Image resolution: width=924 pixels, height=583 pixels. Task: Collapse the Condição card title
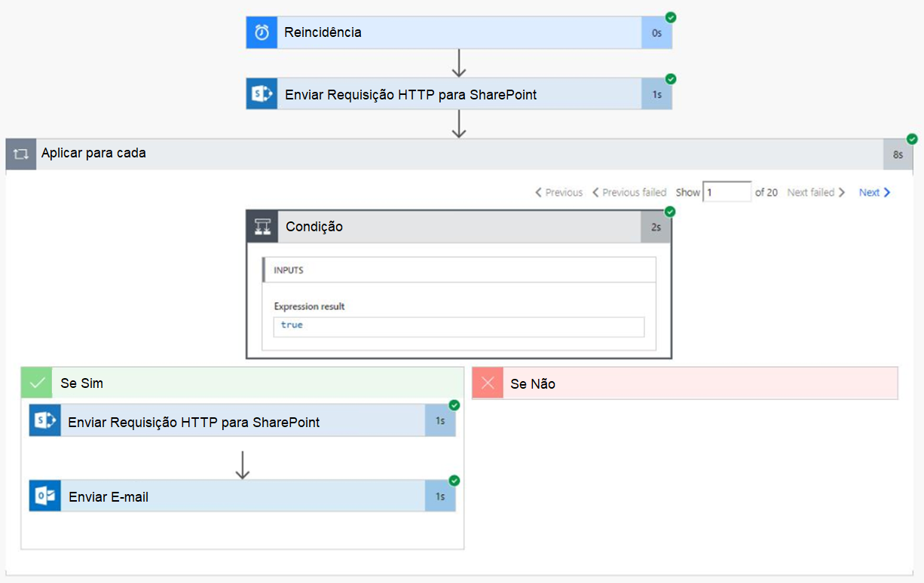(459, 227)
